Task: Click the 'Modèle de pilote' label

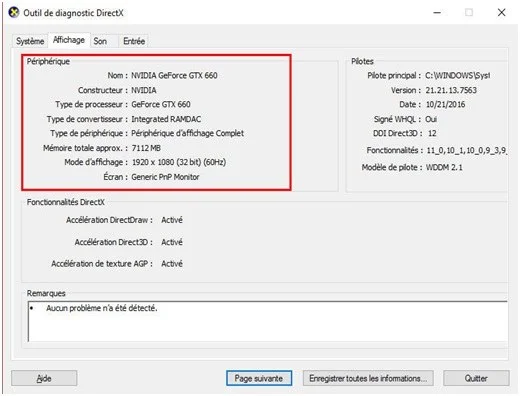Action: click(x=392, y=167)
